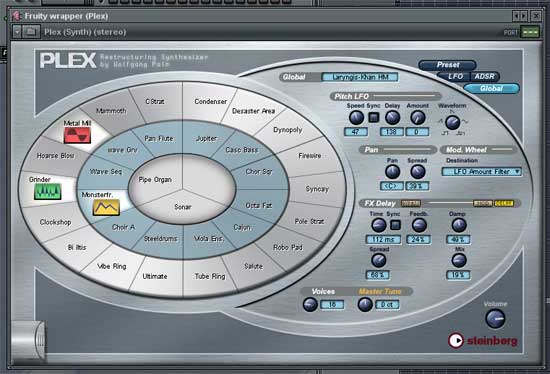Select the triangle symbol left of Waveform knob

coord(440,122)
